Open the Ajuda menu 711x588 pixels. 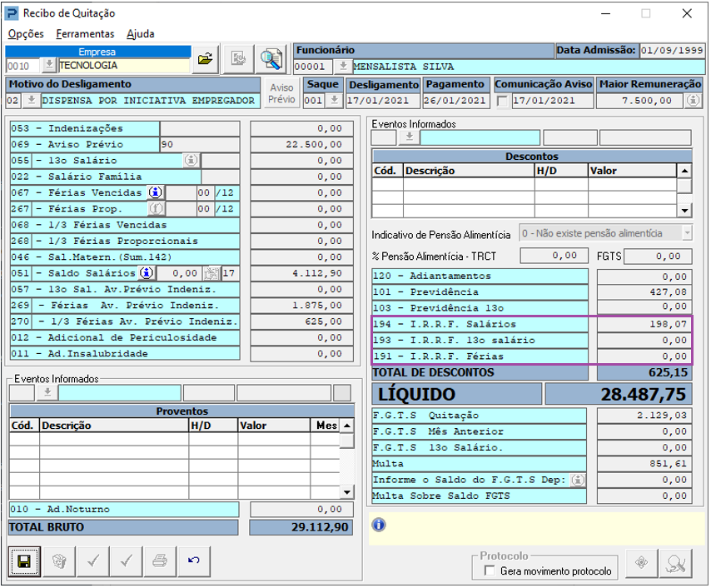[141, 34]
